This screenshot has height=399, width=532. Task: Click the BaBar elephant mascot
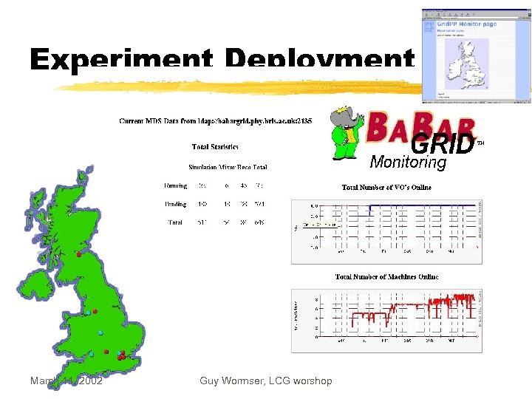tap(346, 132)
